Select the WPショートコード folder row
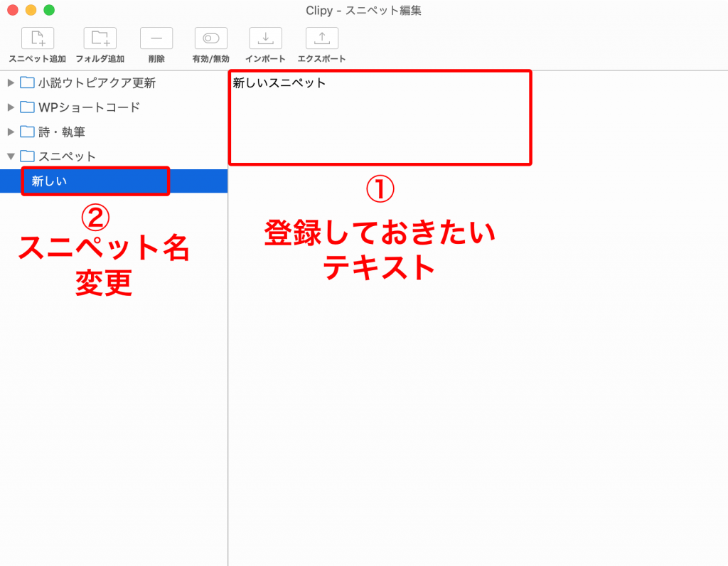This screenshot has width=728, height=566. click(114, 107)
